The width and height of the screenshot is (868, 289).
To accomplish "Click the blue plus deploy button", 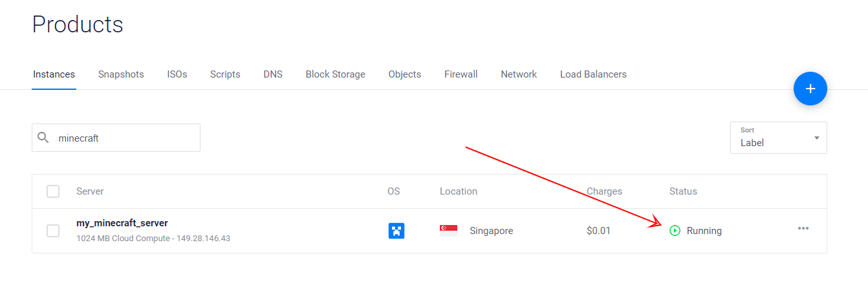I will point(810,89).
